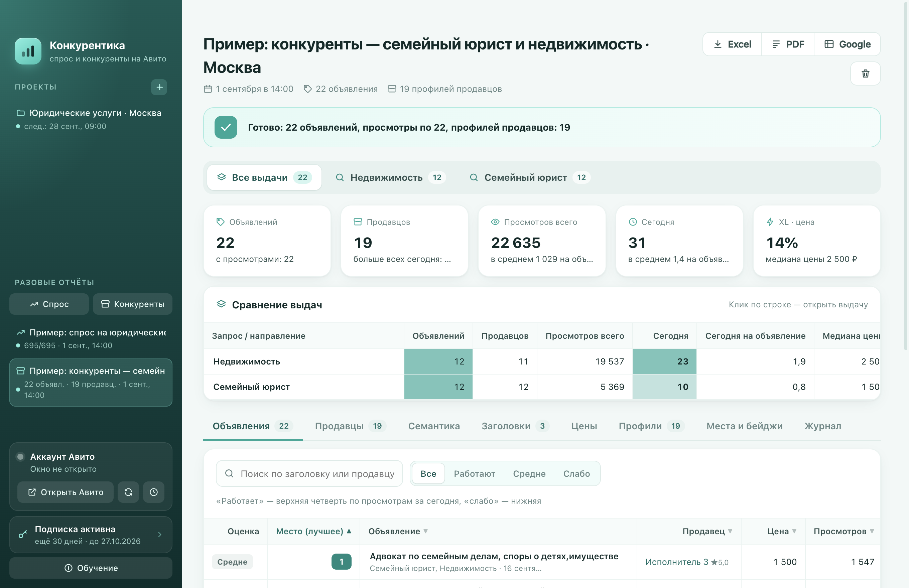The image size is (909, 588).
Task: Click folder icon of Юридические услуги project
Action: pos(21,113)
